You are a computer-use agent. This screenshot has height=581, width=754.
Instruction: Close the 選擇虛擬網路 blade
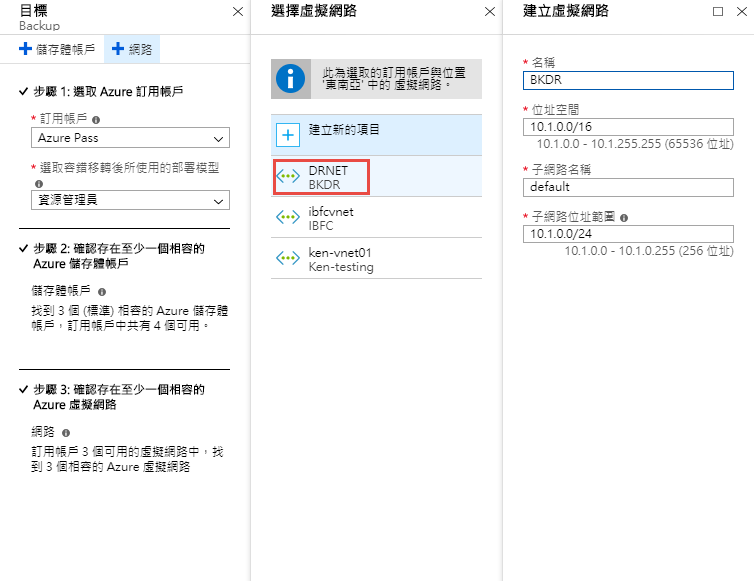tap(490, 12)
